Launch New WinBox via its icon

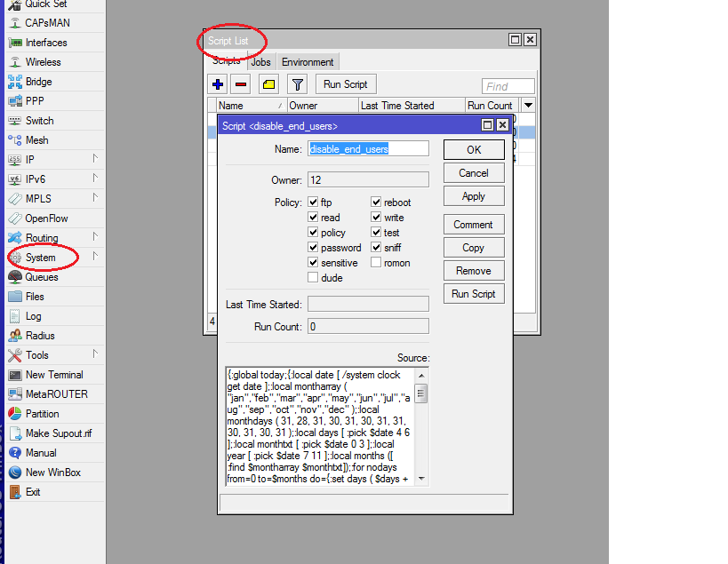tap(15, 473)
